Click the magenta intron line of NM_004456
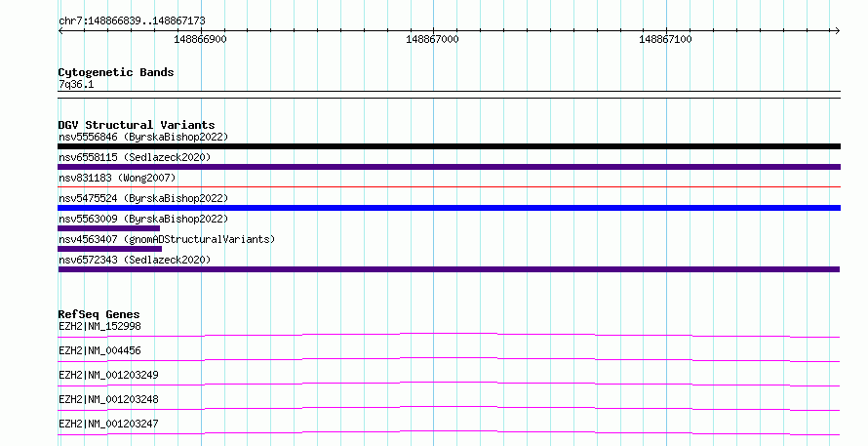This screenshot has height=446, width=868. click(449, 358)
